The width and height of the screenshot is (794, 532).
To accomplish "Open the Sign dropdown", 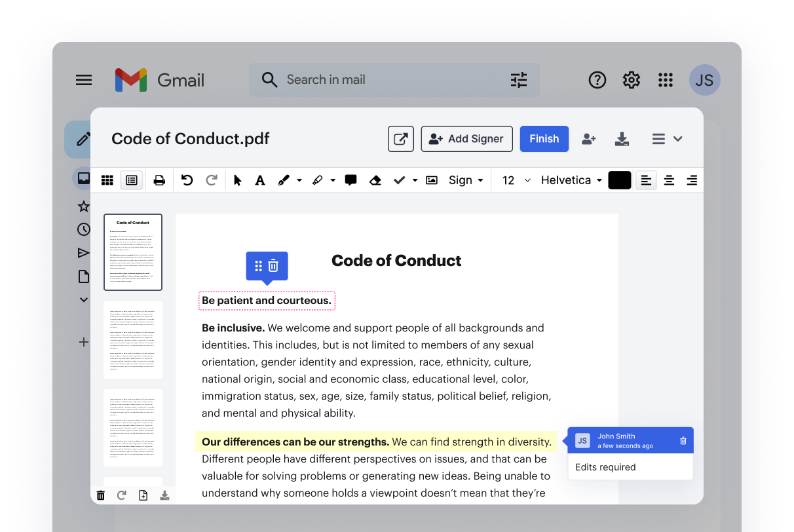I will point(466,180).
